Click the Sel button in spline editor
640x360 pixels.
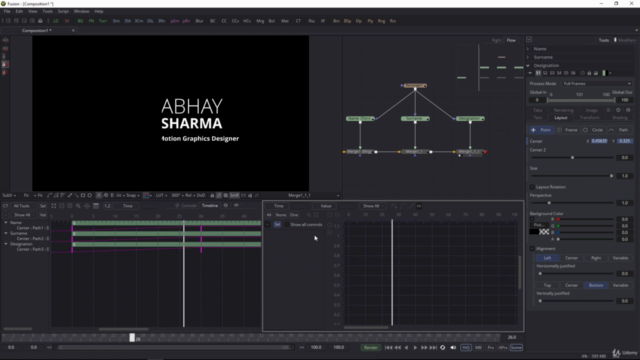click(277, 224)
